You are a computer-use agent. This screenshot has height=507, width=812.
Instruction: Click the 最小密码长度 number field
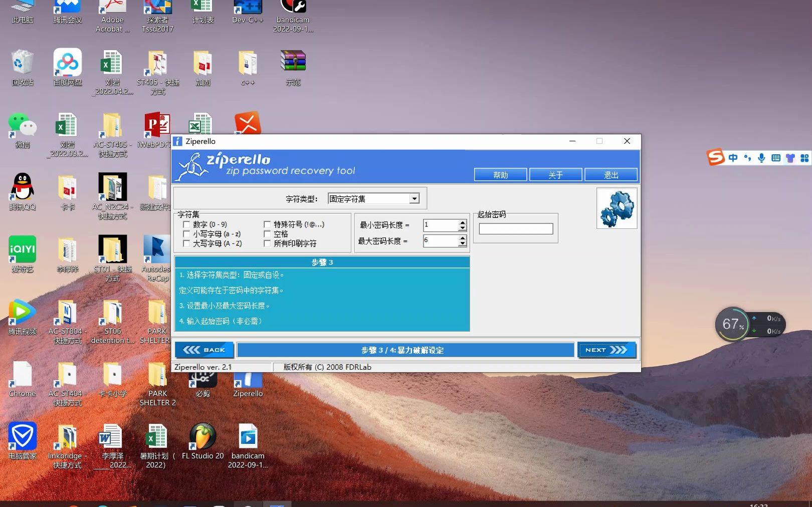[x=441, y=225]
